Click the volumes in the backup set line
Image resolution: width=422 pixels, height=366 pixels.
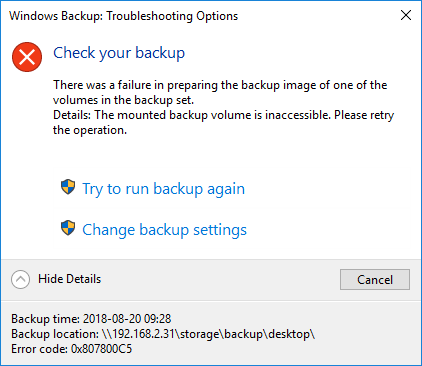123,100
